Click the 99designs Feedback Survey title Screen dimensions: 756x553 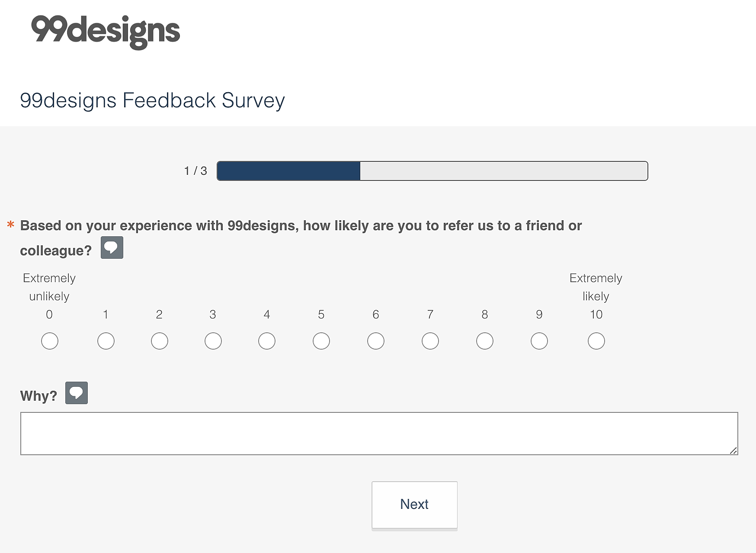[152, 100]
